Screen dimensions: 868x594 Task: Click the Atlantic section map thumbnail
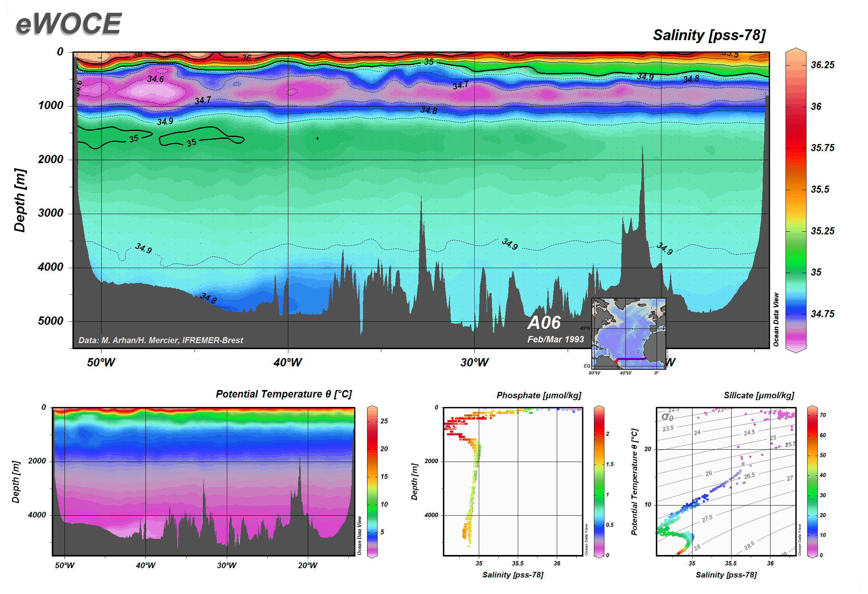628,333
